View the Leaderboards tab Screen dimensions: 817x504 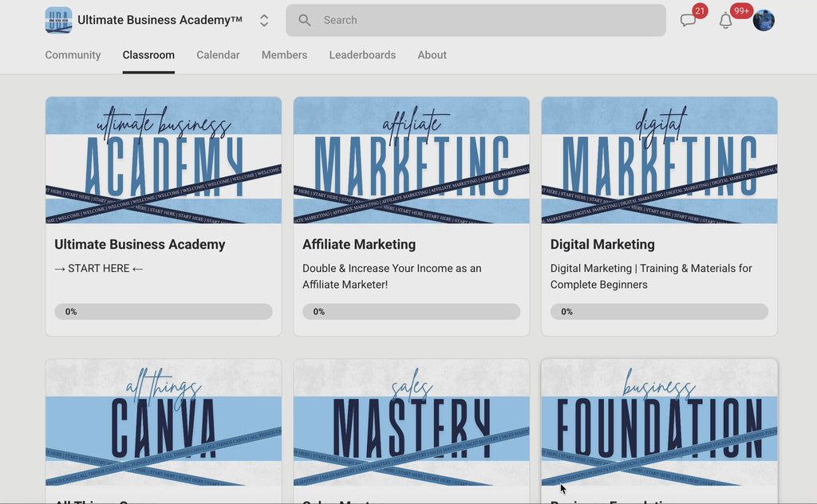tap(362, 55)
